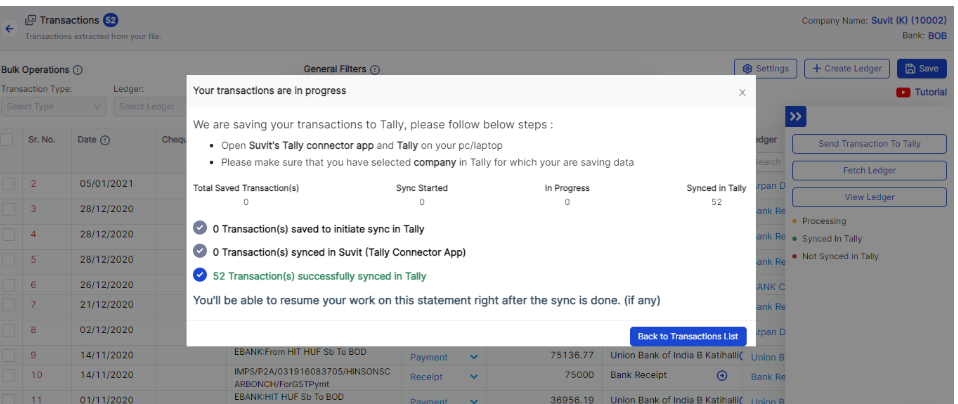Check the row 3 checkbox
Screen dimensions: 958x404
8,209
